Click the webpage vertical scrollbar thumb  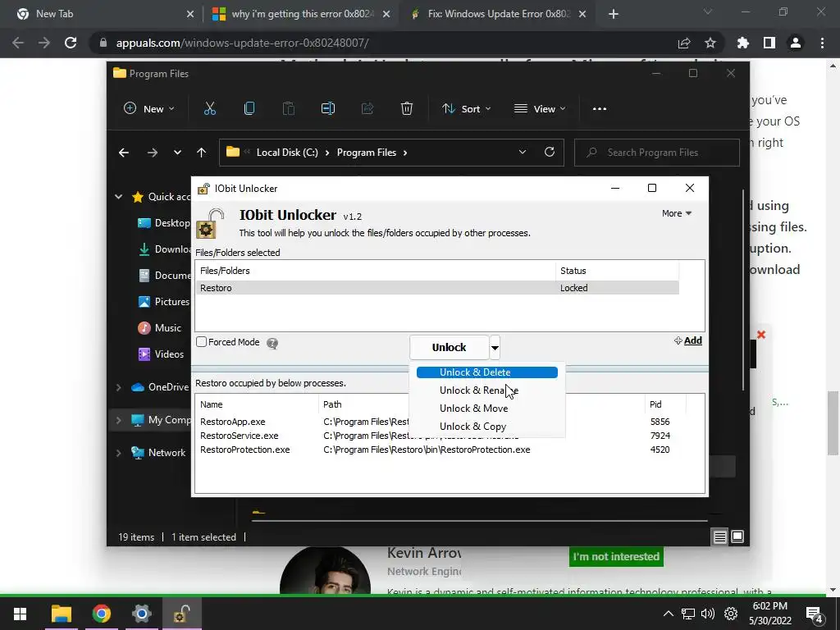point(833,422)
